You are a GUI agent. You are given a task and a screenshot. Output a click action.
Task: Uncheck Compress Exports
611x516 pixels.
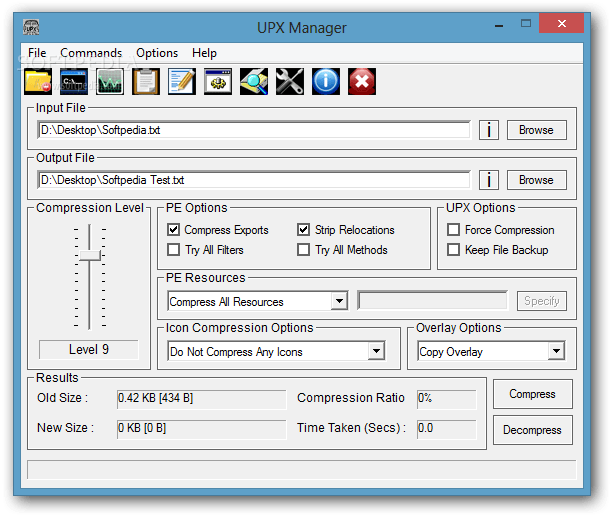(173, 230)
